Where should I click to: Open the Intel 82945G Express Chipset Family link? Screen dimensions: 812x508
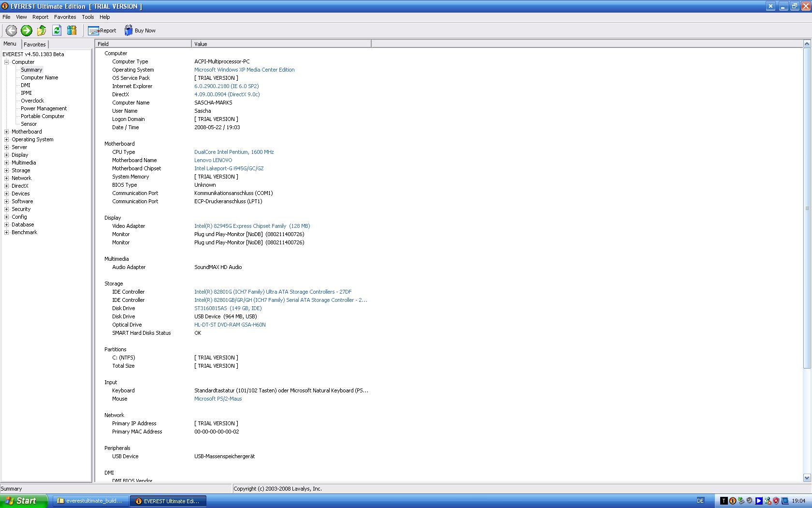252,226
